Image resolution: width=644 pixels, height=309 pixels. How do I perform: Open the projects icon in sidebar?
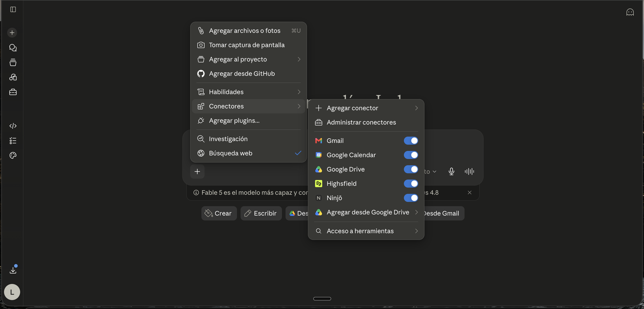(13, 62)
